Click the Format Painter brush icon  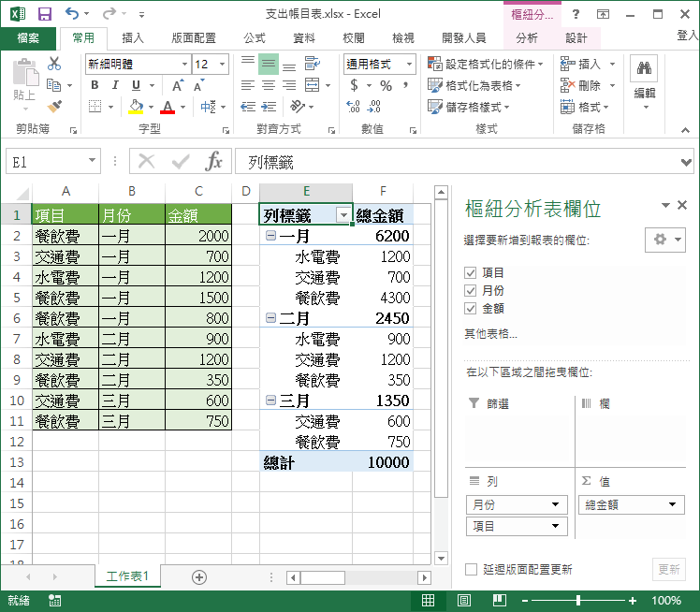coord(54,107)
